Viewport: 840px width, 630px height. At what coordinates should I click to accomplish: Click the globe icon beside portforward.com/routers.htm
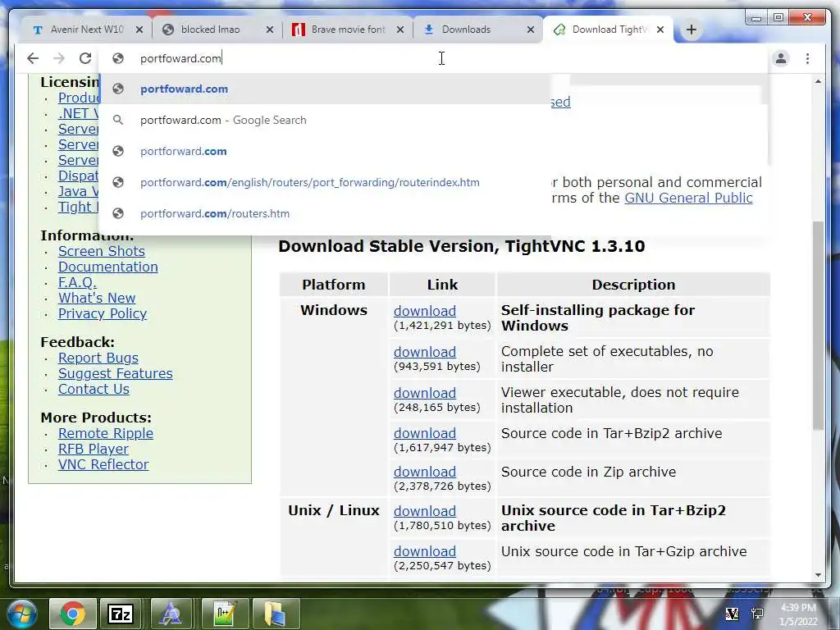(118, 213)
